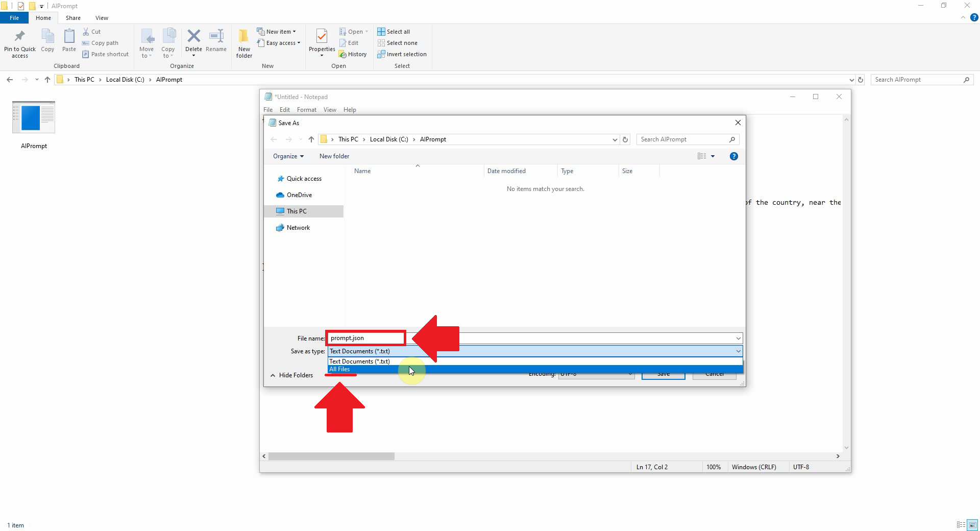Screen dimensions: 980x531
Task: Click Save As dialog refresh button
Action: tap(625, 139)
